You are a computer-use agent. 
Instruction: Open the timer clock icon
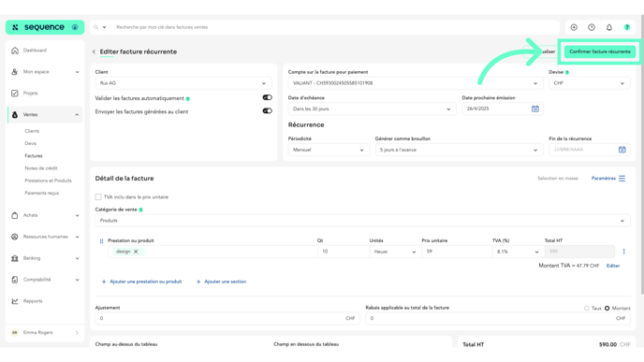[x=592, y=27]
